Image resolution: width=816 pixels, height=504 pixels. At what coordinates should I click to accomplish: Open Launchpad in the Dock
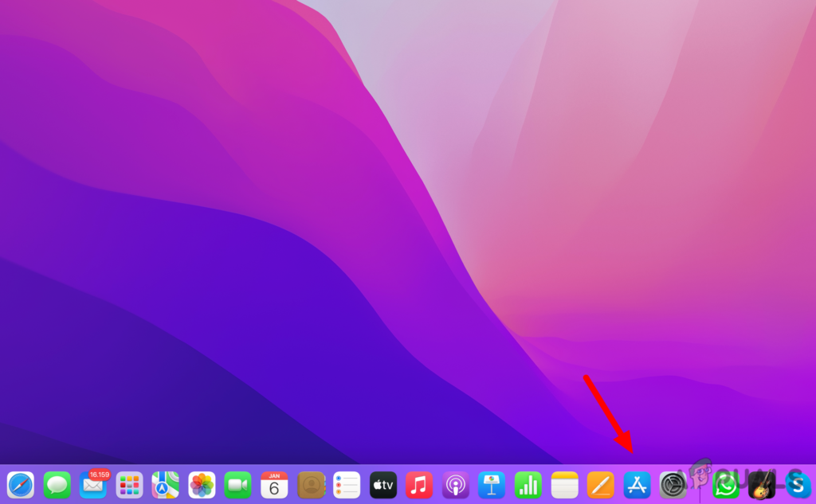coord(129,485)
